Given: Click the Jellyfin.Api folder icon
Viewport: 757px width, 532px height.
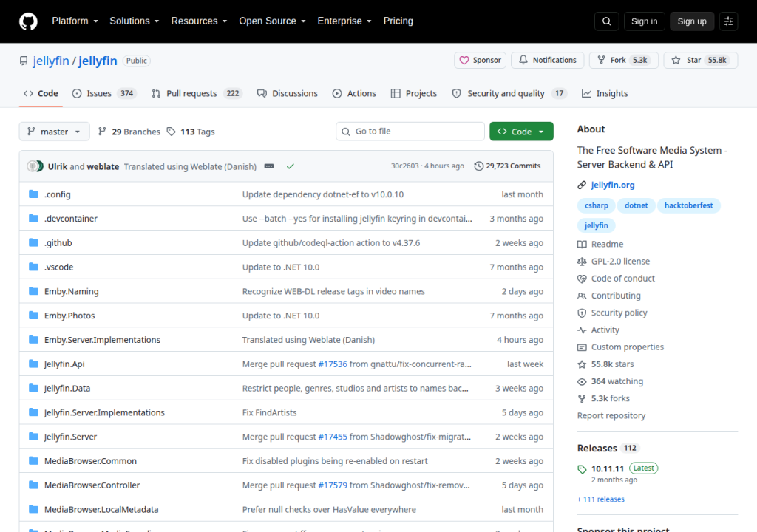Looking at the screenshot, I should [33, 364].
